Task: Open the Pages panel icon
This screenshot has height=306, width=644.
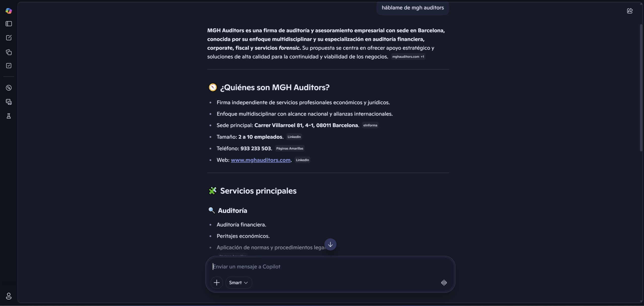Action: click(x=9, y=52)
